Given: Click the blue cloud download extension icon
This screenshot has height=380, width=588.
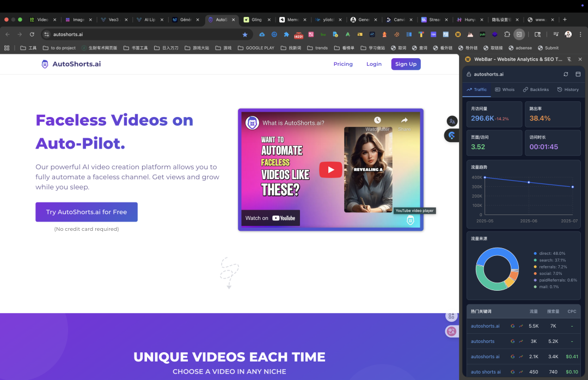Looking at the screenshot, I should coord(262,34).
